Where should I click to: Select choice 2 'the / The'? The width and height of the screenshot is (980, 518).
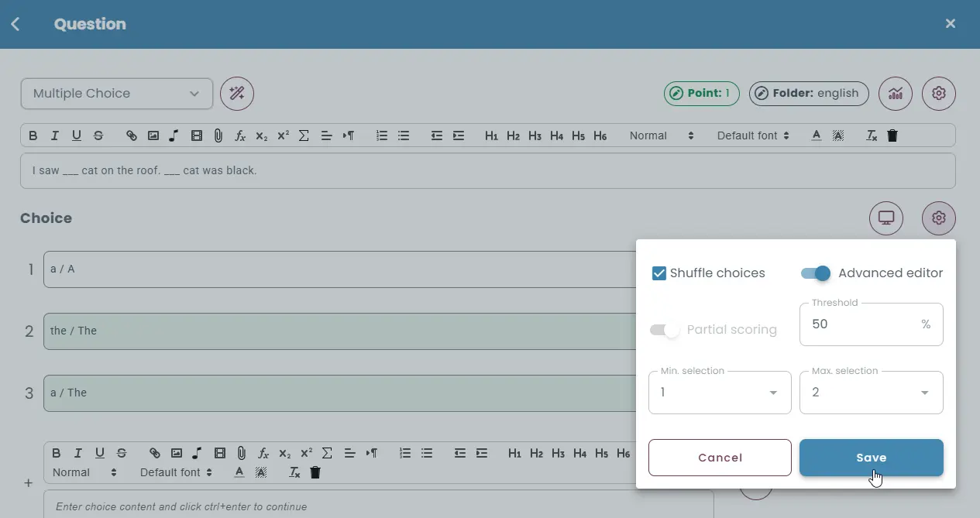click(339, 331)
